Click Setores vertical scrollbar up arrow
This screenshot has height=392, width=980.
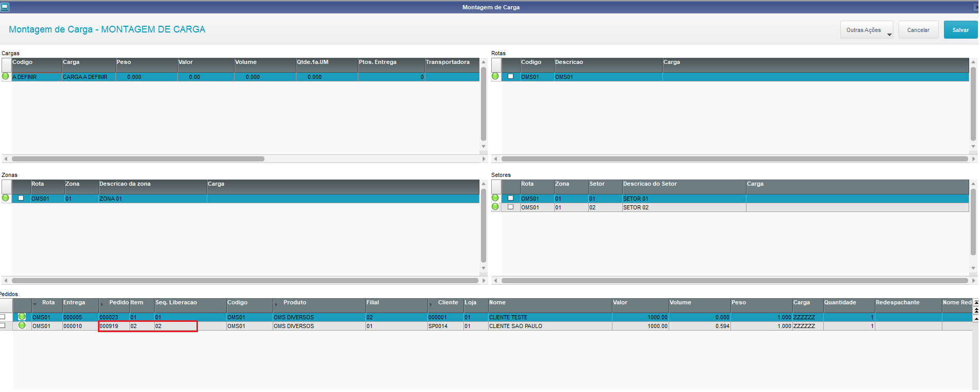[x=973, y=184]
